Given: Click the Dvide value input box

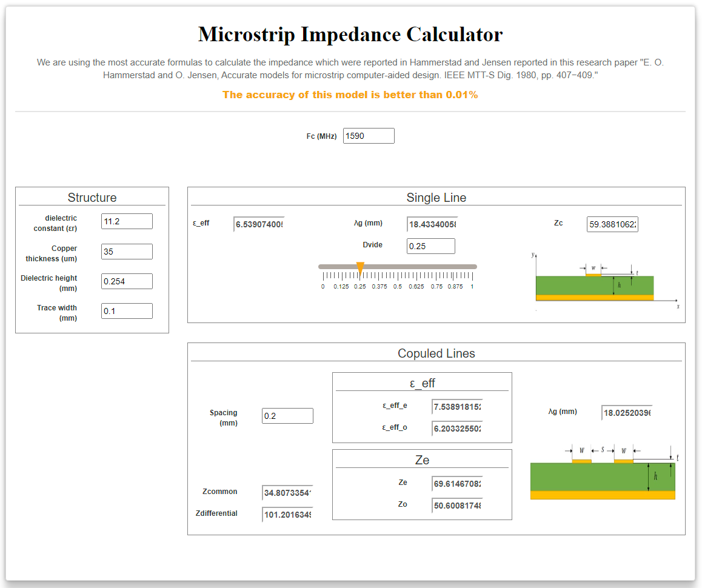Looking at the screenshot, I should 430,246.
